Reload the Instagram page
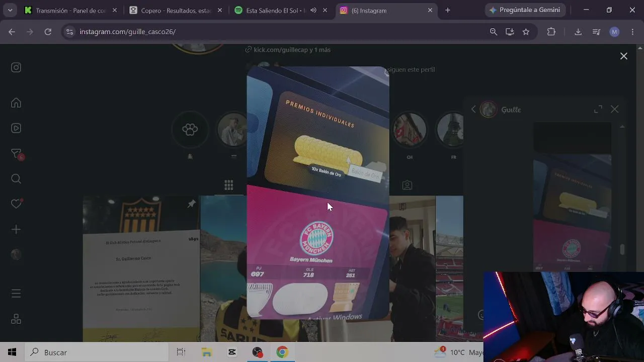The image size is (644, 362). pyautogui.click(x=48, y=32)
